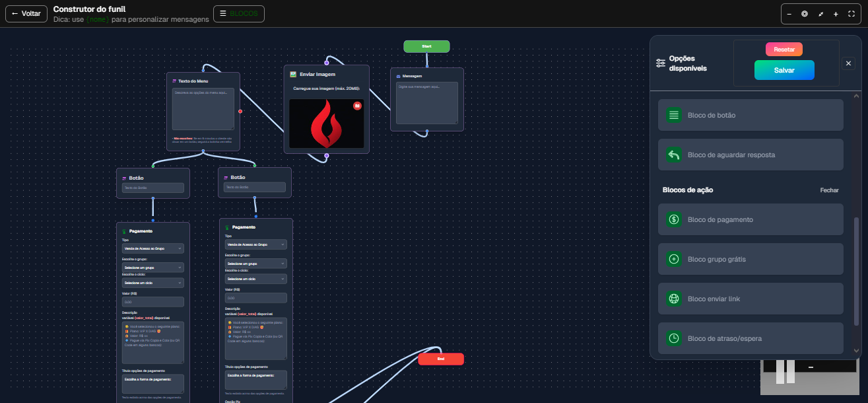868x403 pixels.
Task: Click the clock icon for Bloco de atraso/espera
Action: click(674, 338)
